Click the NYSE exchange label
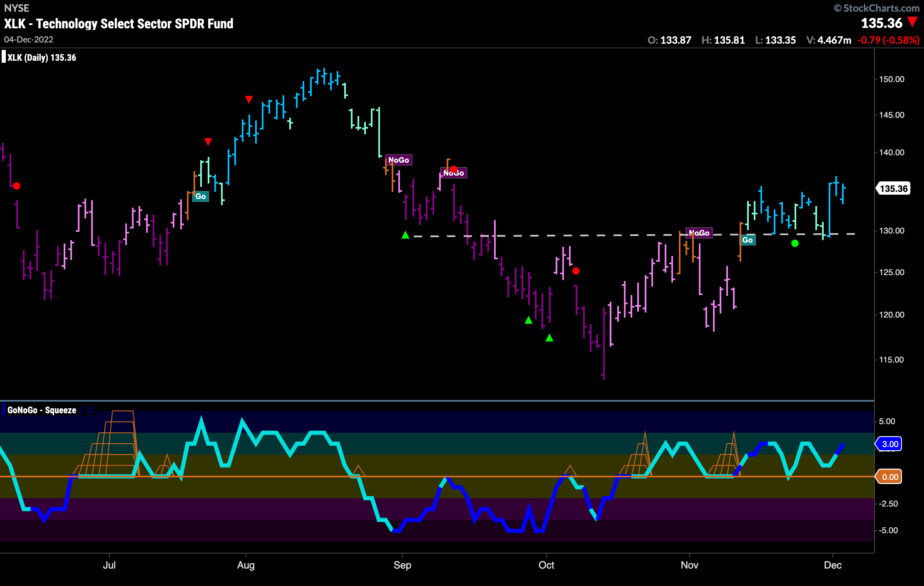 click(x=17, y=8)
